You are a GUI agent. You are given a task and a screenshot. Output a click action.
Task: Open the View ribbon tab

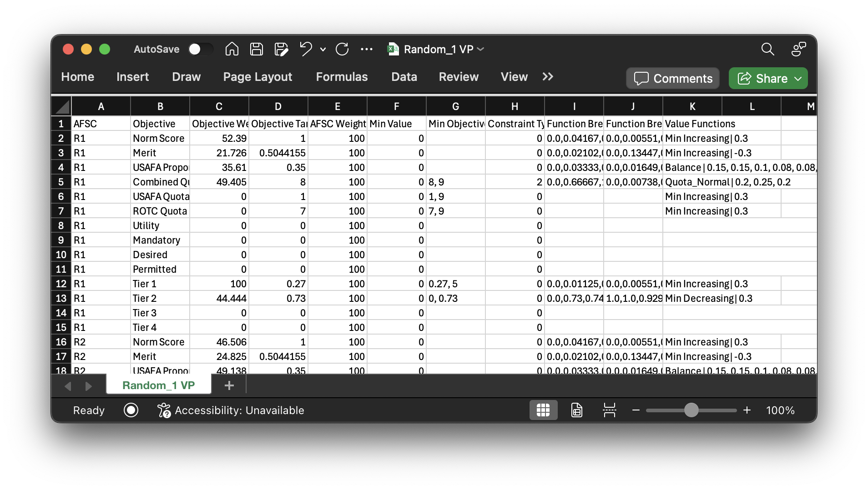(x=514, y=77)
